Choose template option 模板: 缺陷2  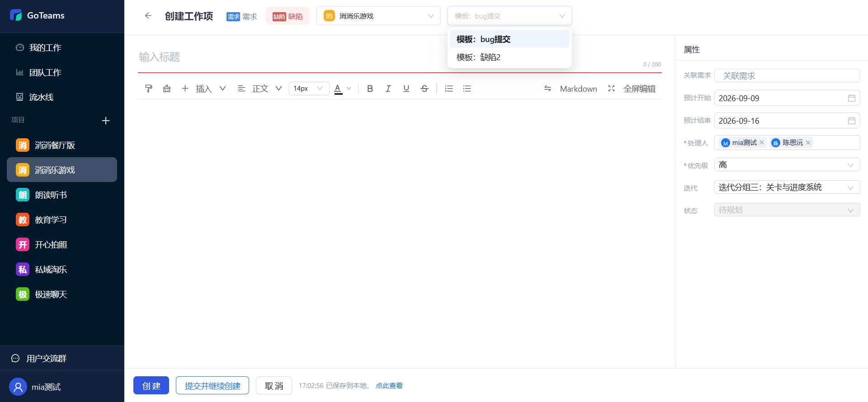point(509,57)
